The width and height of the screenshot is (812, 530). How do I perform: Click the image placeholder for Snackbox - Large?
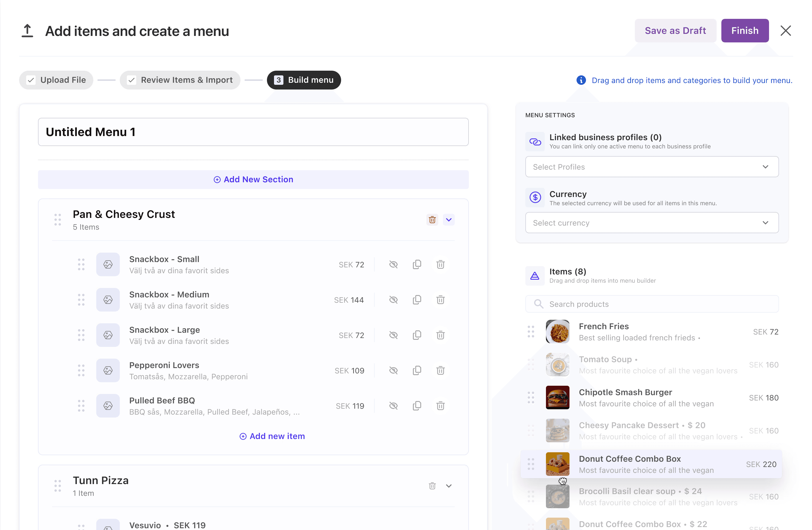(108, 335)
